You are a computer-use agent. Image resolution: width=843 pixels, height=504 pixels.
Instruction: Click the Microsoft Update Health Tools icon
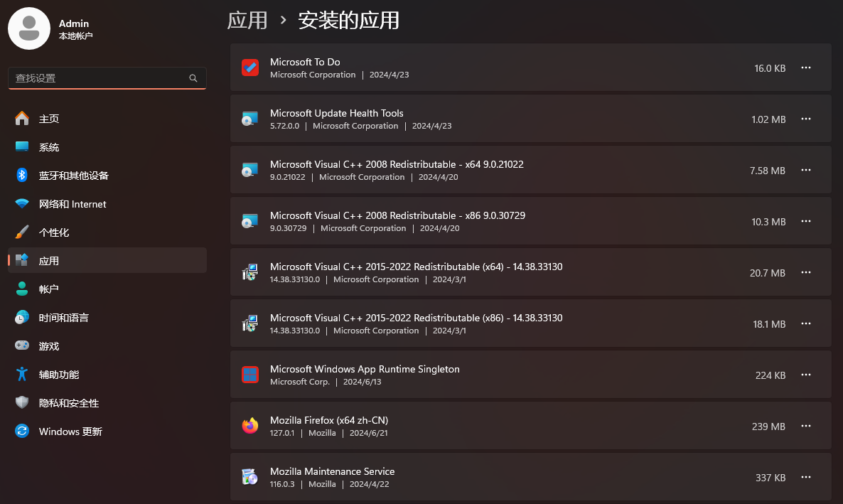[250, 119]
